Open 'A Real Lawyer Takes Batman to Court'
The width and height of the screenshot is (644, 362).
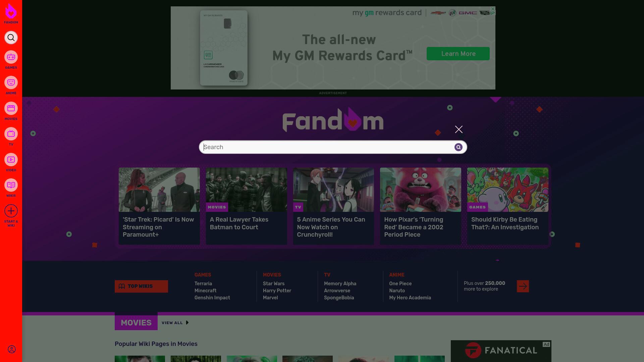239,223
